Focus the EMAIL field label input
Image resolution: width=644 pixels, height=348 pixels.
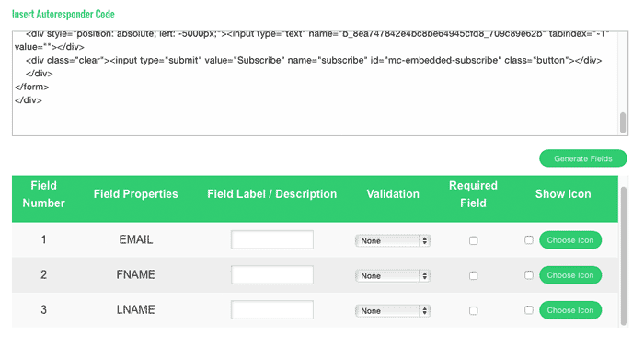coord(272,240)
